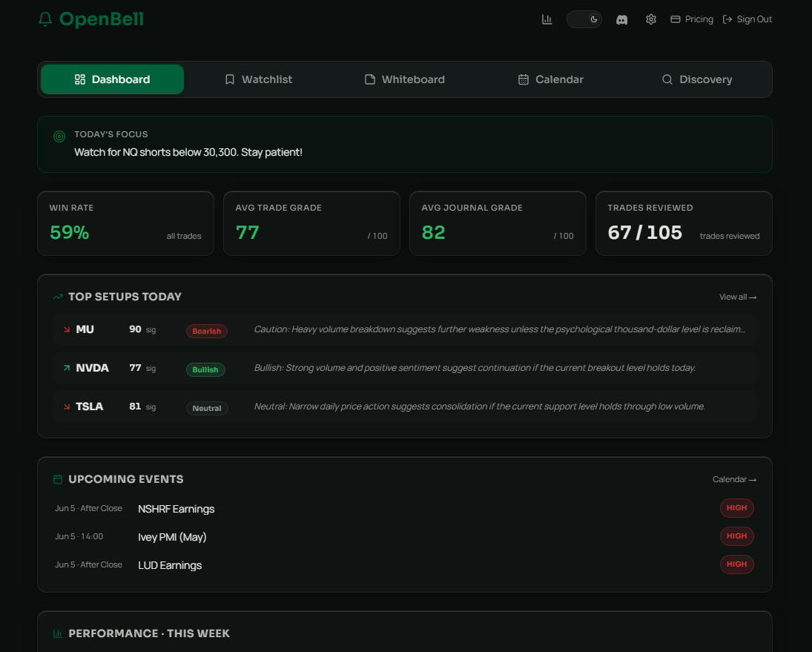812x652 pixels.
Task: Open the MU ticker setup
Action: tap(85, 329)
